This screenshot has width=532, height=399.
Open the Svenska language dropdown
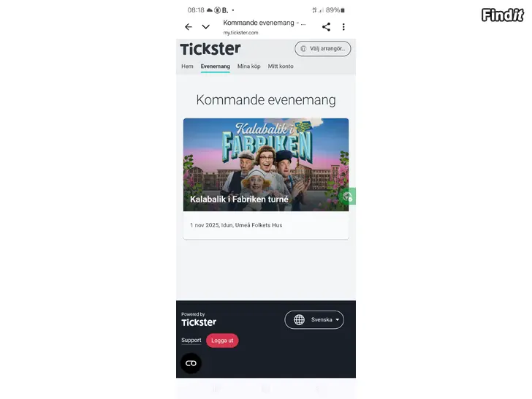tap(314, 319)
